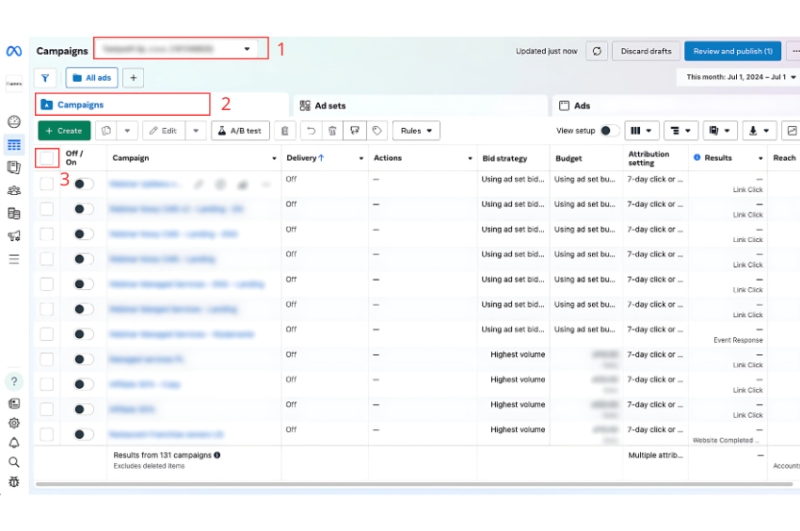Click Discard drafts button
The width and height of the screenshot is (800, 531).
pos(646,51)
